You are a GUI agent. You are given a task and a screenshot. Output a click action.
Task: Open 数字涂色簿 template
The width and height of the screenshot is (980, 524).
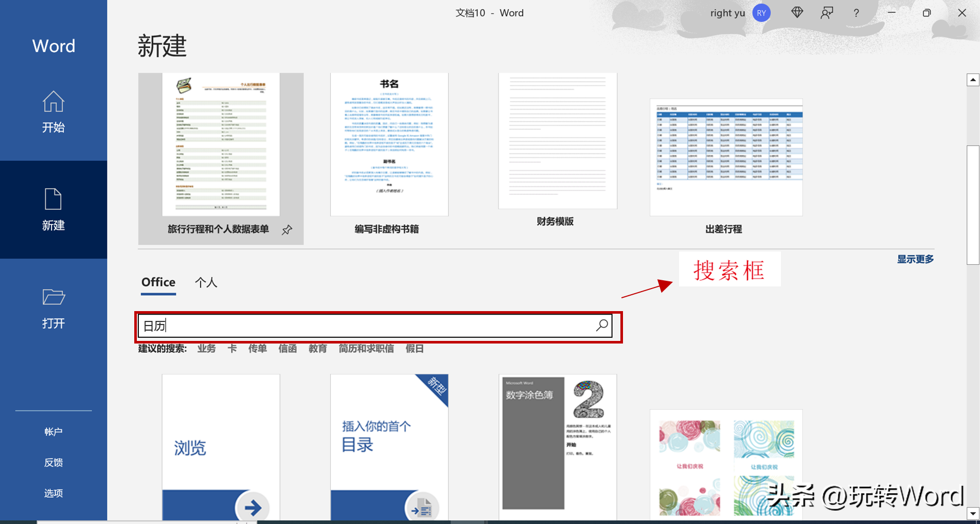coord(558,447)
